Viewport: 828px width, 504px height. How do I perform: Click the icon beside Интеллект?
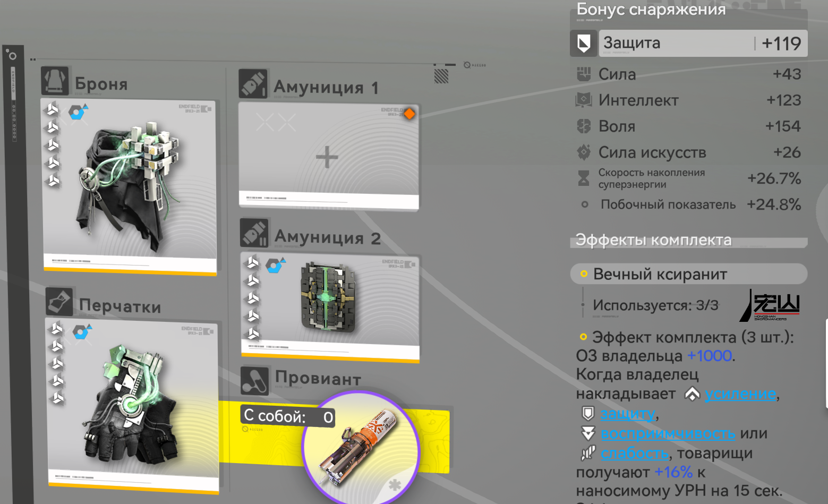(x=584, y=100)
